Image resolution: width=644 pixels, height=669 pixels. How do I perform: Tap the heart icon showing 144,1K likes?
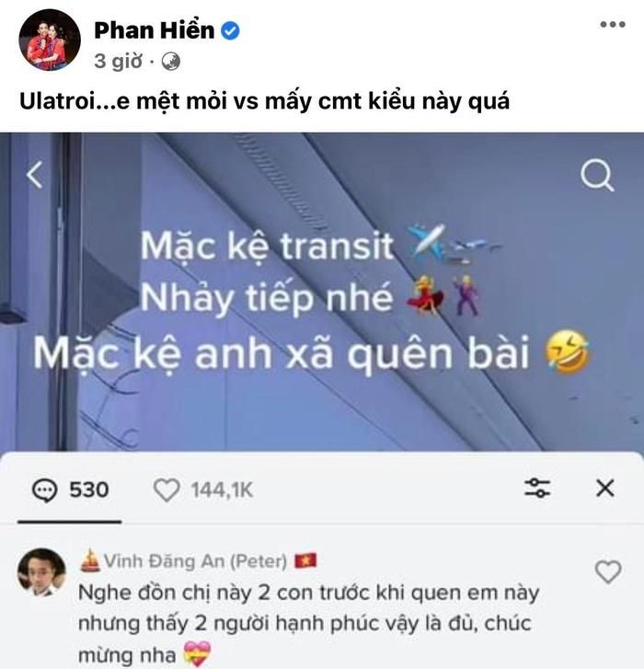167,490
